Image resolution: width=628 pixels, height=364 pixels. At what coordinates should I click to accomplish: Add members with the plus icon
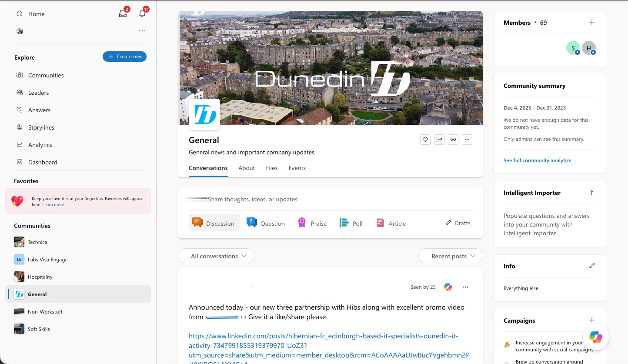point(592,23)
